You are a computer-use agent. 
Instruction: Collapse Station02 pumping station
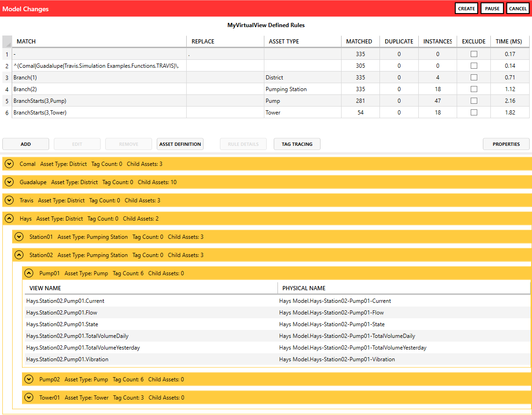tap(19, 255)
